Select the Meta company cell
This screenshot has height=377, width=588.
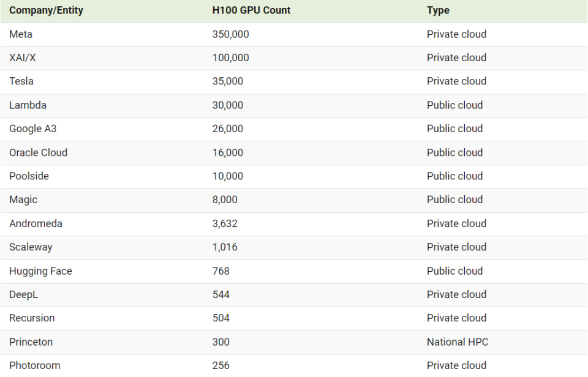[x=21, y=34]
